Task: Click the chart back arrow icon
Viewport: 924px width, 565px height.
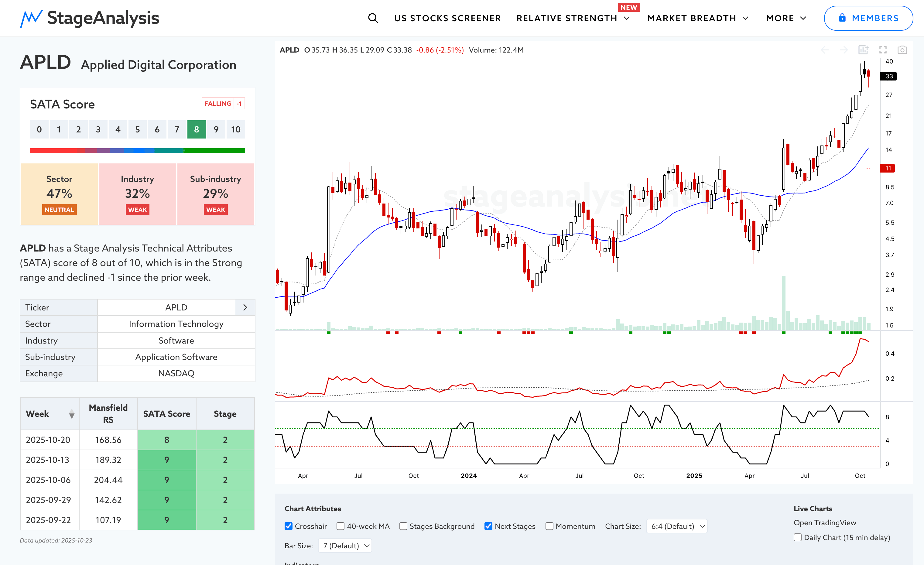Action: click(x=824, y=50)
